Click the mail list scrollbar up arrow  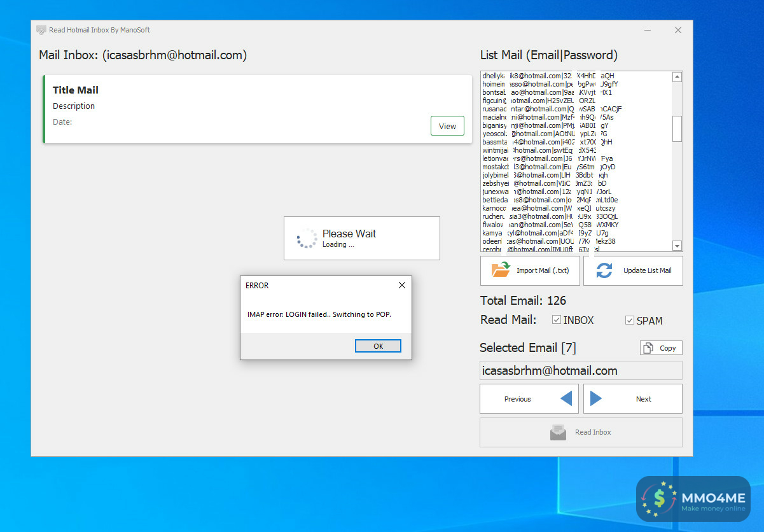[677, 77]
